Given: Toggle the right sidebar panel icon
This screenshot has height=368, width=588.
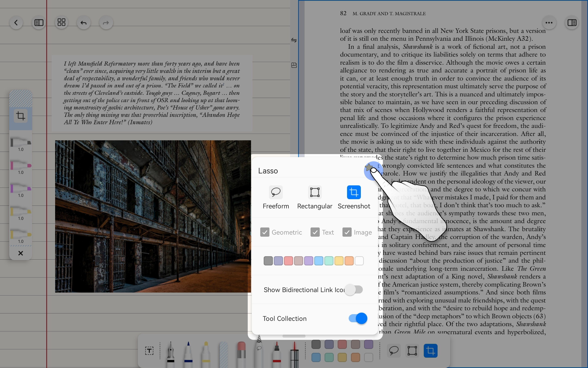Looking at the screenshot, I should click(x=572, y=23).
